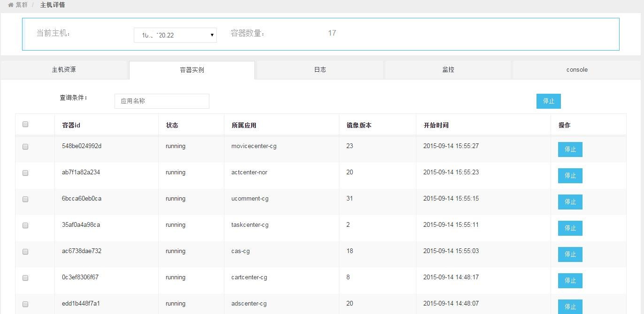Stop the adscenter-cg container
Viewport: 644px width, 314px height.
(x=570, y=307)
